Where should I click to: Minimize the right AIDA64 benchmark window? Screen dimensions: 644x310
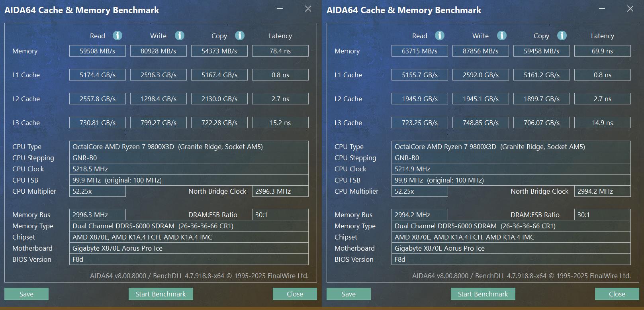coord(602,9)
